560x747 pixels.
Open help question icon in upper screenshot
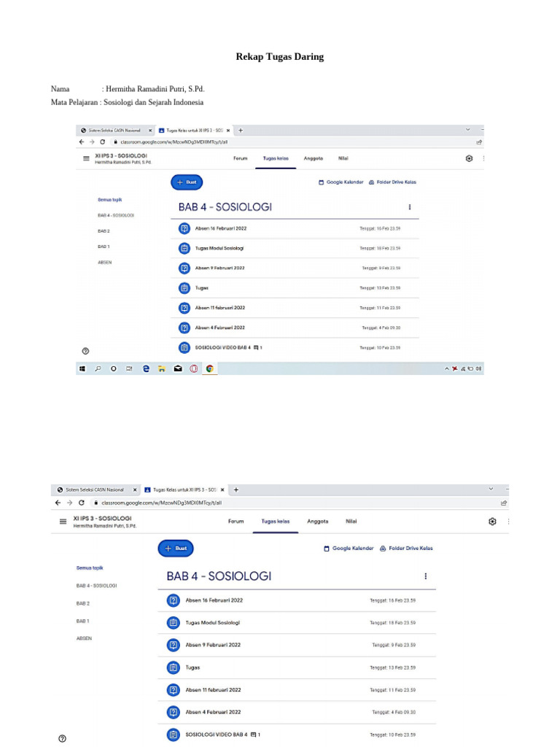(x=85, y=351)
